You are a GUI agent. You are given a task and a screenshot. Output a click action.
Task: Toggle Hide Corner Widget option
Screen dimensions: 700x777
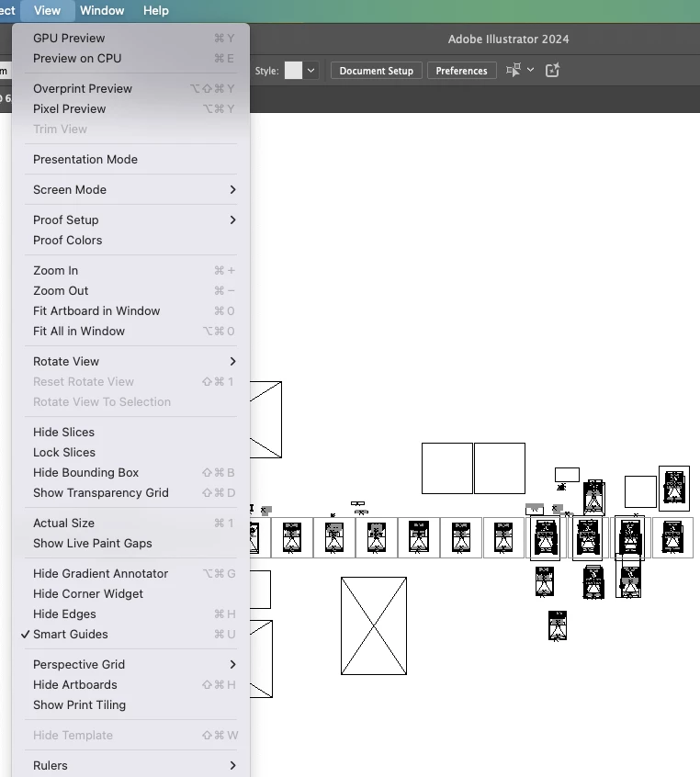(130, 594)
